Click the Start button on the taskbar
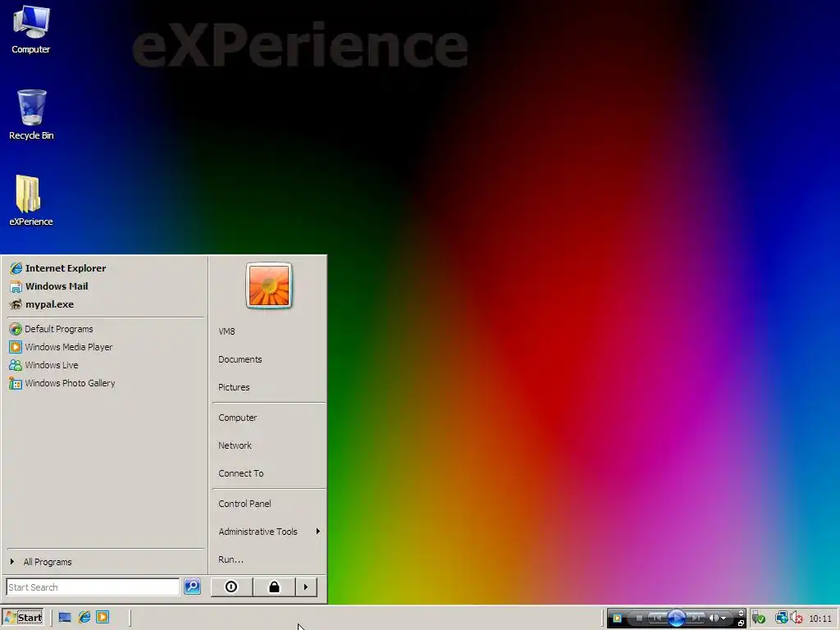Screen dimensions: 840x630 pyautogui.click(x=22, y=618)
